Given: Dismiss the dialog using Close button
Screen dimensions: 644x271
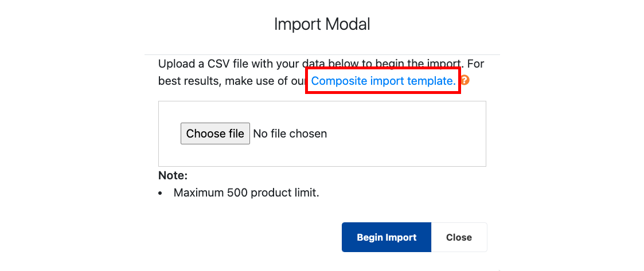Looking at the screenshot, I should coord(459,237).
